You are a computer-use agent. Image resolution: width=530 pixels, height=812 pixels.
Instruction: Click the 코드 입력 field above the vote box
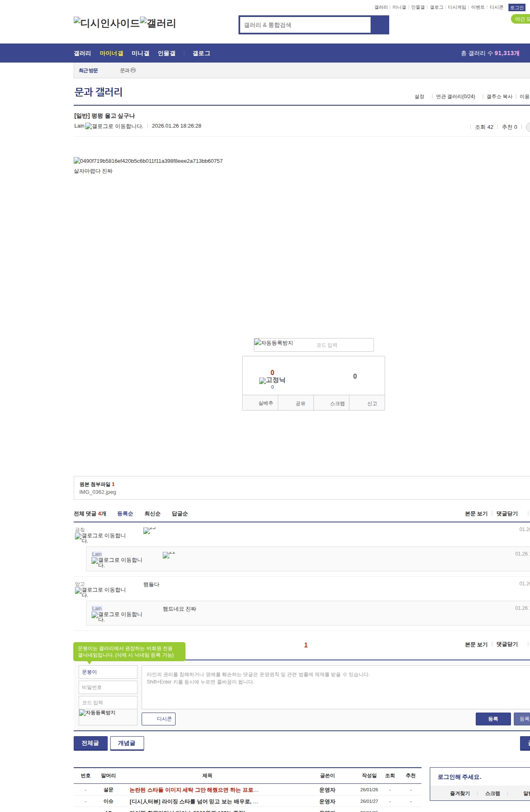[343, 345]
